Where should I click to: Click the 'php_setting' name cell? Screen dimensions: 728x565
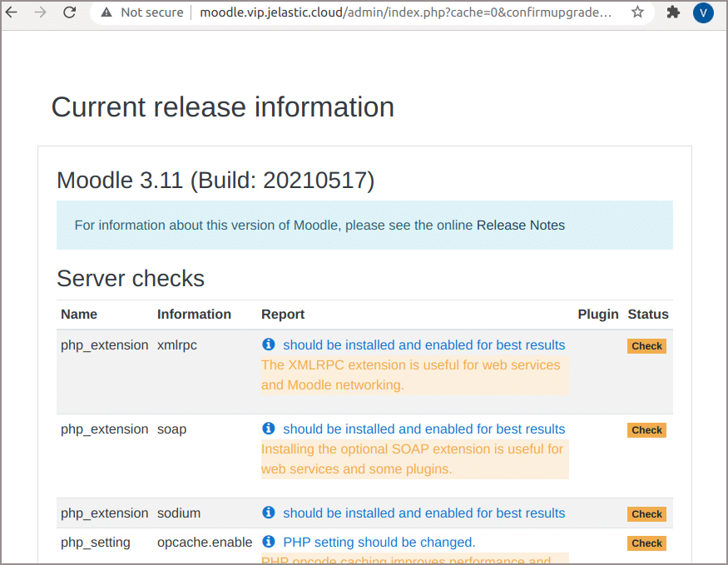coord(96,543)
